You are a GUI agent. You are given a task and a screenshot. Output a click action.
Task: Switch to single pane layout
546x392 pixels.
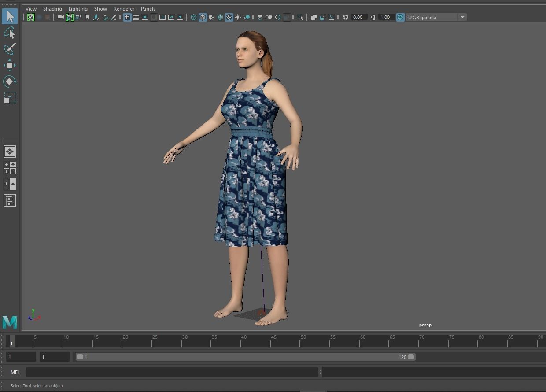tap(10, 152)
